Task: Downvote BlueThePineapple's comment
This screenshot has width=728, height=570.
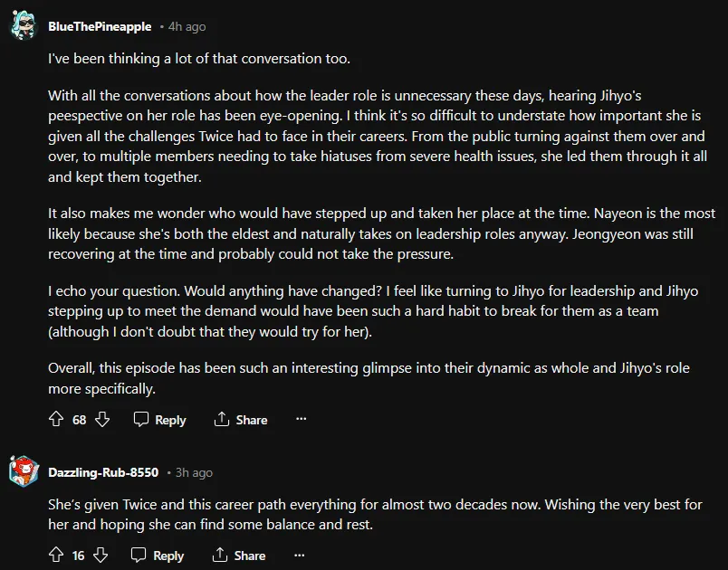Action: pos(102,420)
